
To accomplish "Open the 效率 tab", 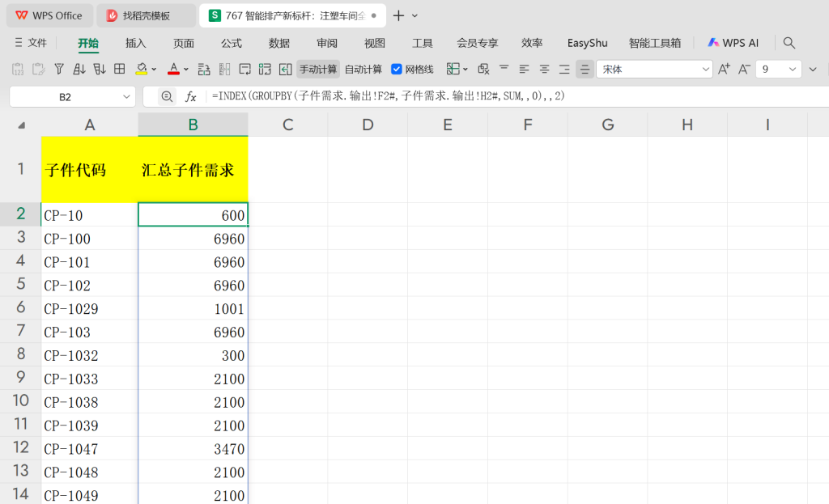I will (532, 44).
